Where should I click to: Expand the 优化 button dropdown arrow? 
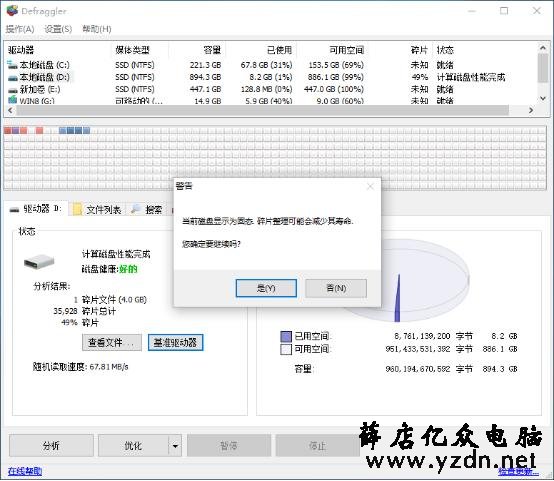(175, 445)
